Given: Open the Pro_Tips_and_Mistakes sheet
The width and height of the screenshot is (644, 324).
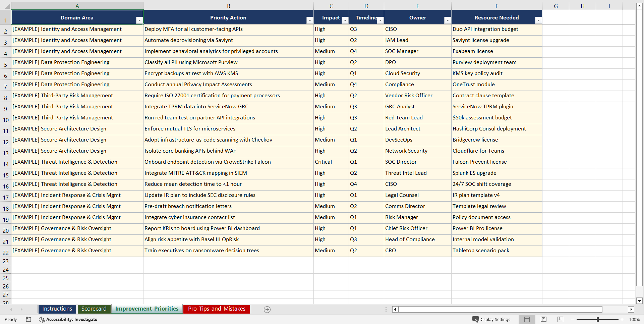Looking at the screenshot, I should coord(216,309).
